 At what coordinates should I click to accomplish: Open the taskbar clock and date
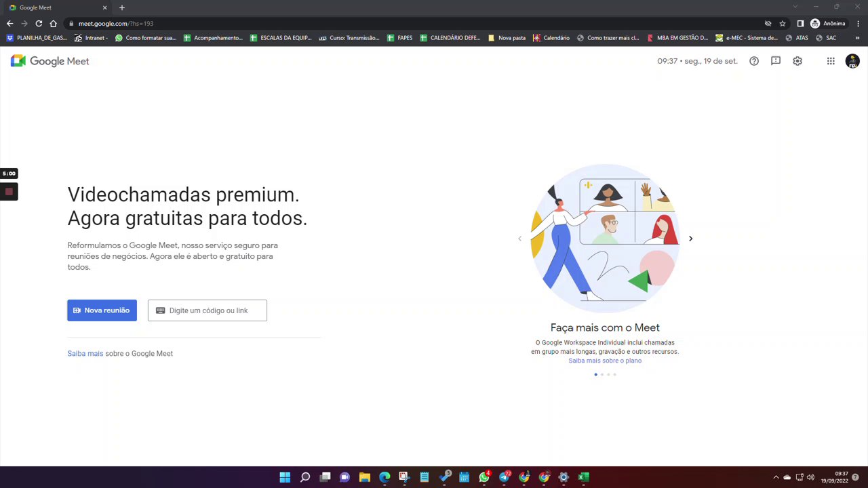click(835, 477)
